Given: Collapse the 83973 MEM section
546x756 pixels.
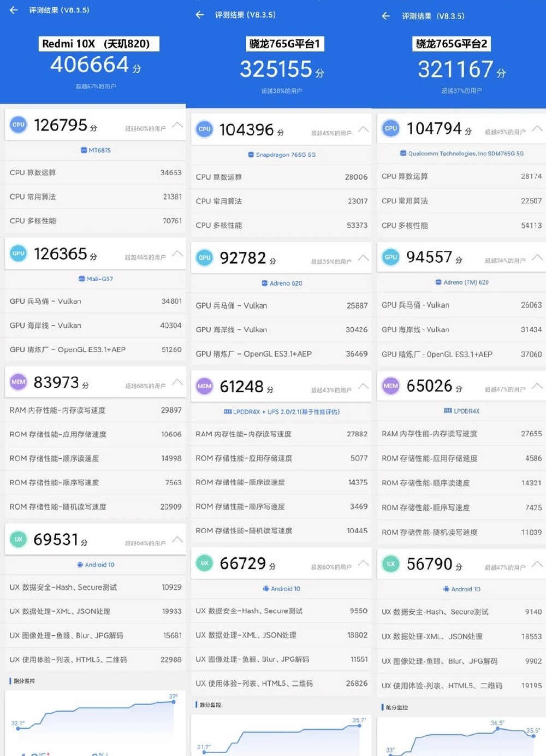Looking at the screenshot, I should (x=177, y=382).
